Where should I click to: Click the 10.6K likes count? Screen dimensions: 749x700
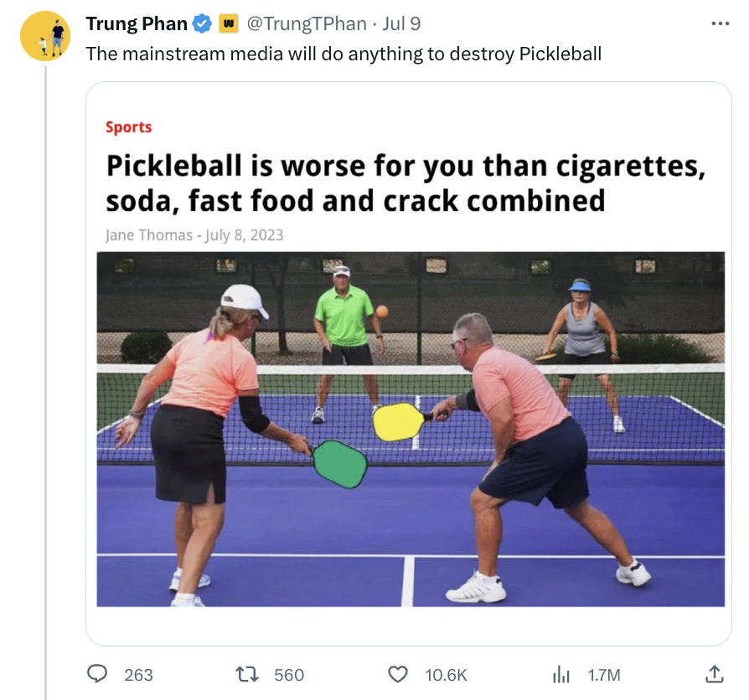(x=446, y=675)
